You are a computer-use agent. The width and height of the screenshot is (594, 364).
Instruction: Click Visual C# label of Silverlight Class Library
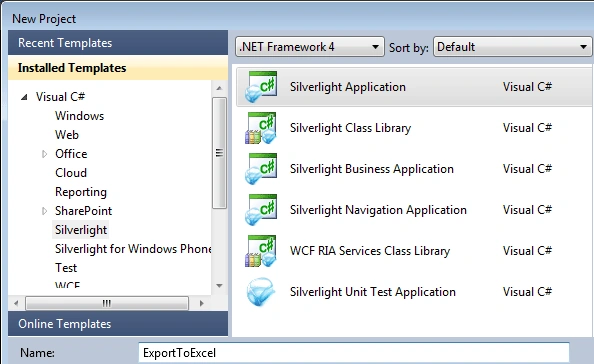[527, 128]
